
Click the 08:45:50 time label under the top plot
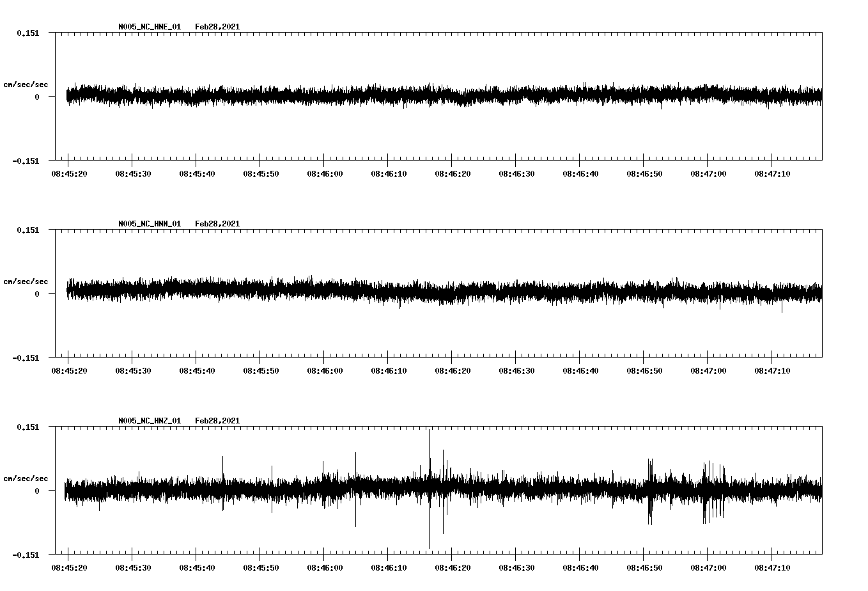261,174
